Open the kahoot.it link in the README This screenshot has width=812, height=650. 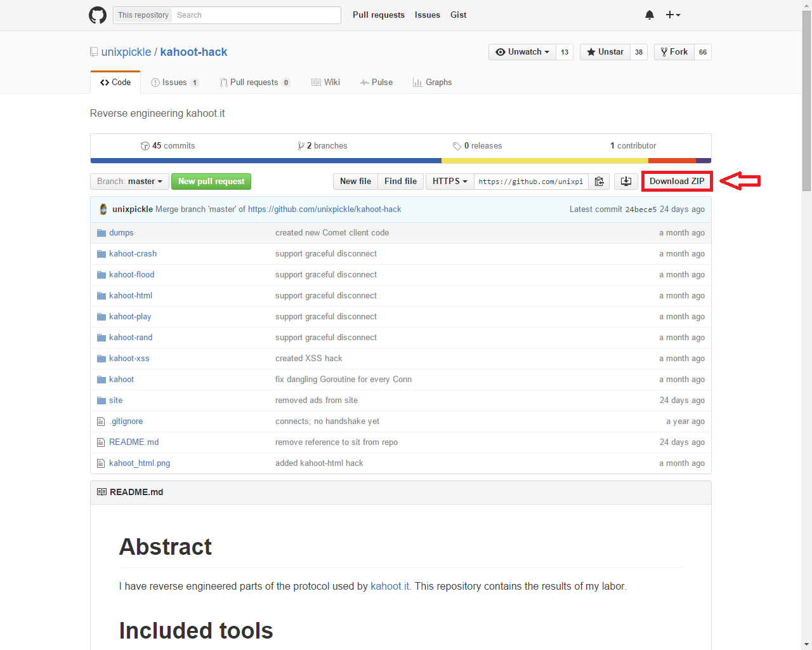390,587
